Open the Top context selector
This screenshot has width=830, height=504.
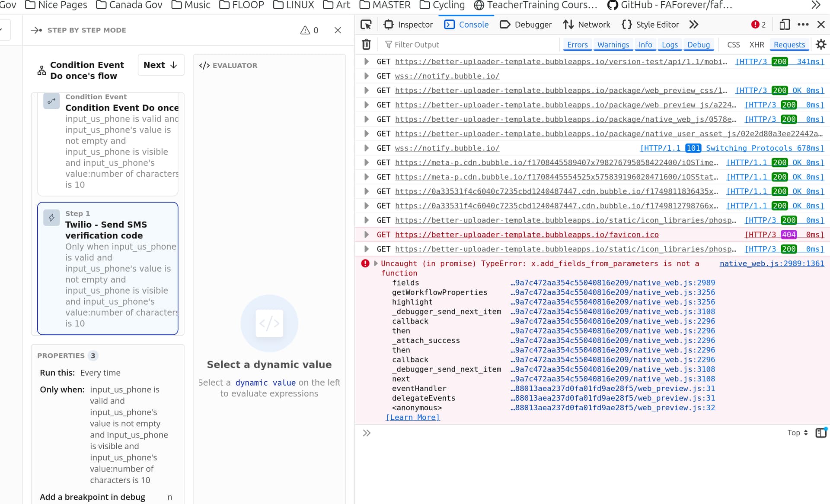click(797, 433)
